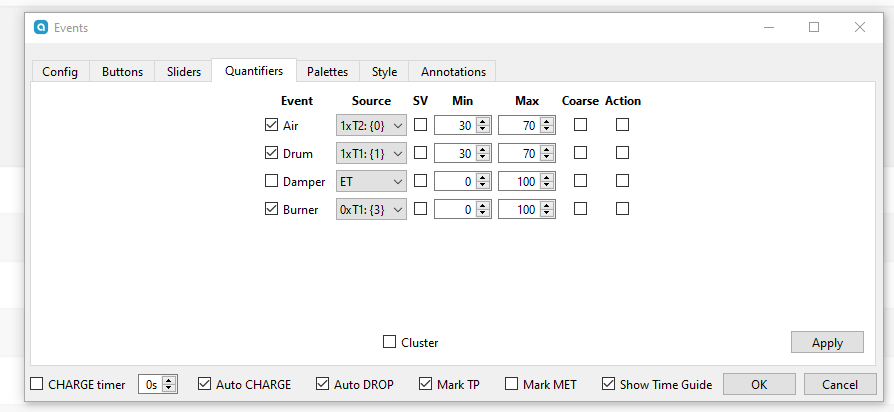
Task: Open the Buttons tab
Action: click(x=122, y=72)
